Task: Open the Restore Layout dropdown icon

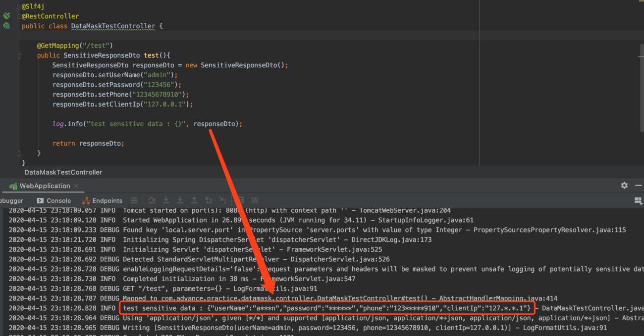Action: pyautogui.click(x=639, y=200)
